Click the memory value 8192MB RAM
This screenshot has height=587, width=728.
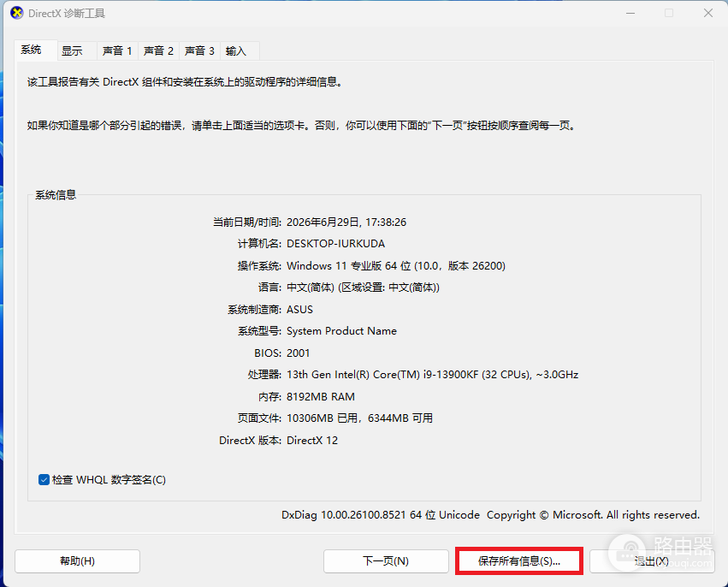(320, 396)
